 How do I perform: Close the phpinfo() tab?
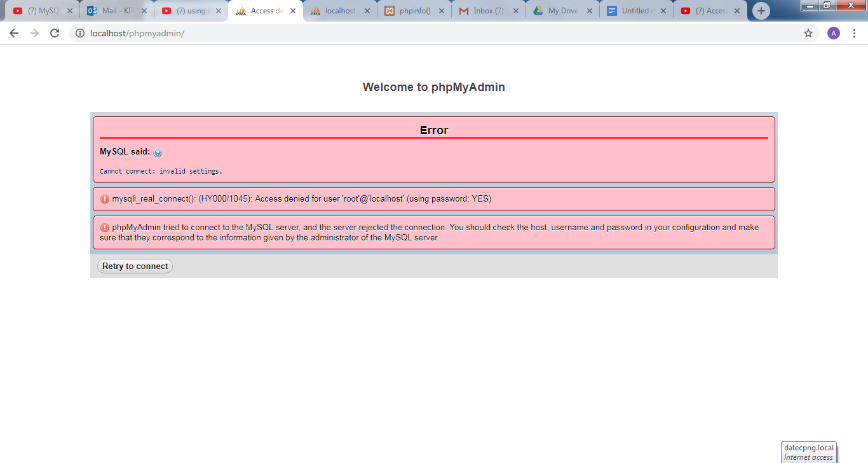click(442, 11)
